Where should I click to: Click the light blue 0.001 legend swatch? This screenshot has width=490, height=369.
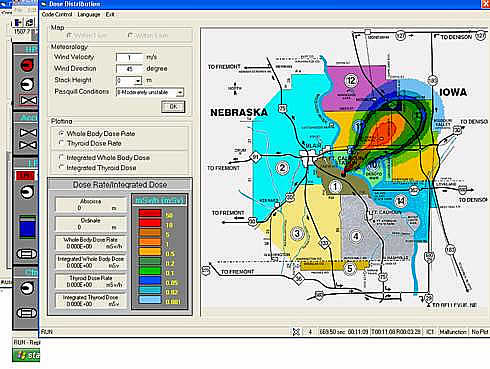coord(150,300)
